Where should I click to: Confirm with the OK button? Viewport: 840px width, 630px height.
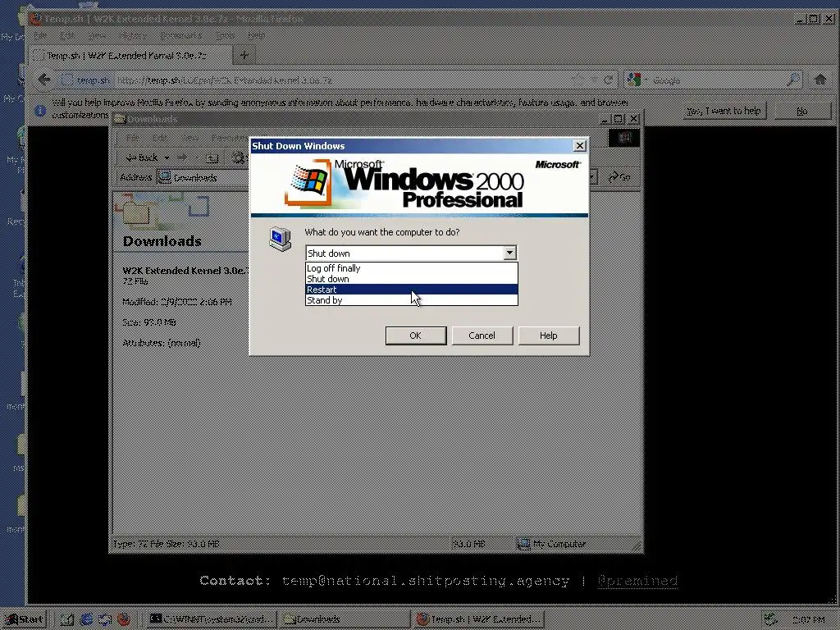pyautogui.click(x=416, y=336)
